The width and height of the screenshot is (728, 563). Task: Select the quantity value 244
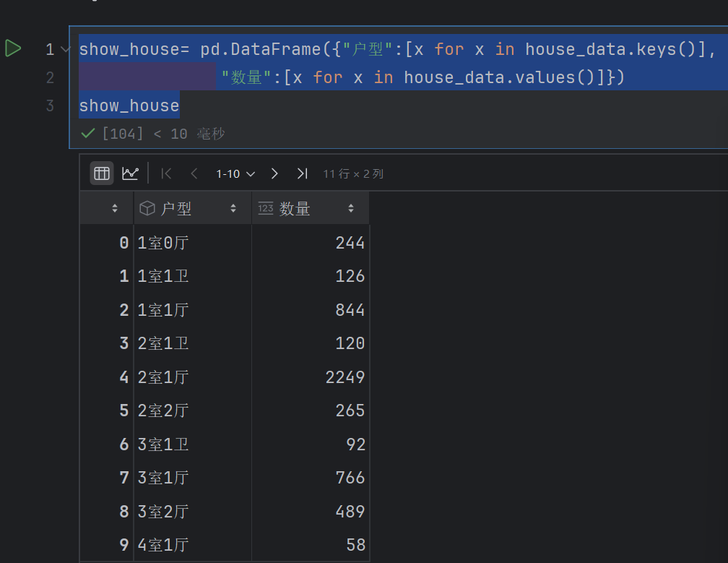(x=350, y=243)
